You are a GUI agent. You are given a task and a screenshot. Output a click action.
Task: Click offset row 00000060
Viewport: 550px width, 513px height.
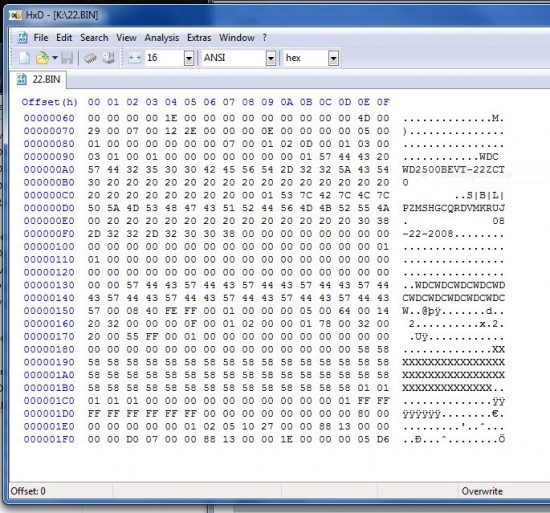(49, 118)
